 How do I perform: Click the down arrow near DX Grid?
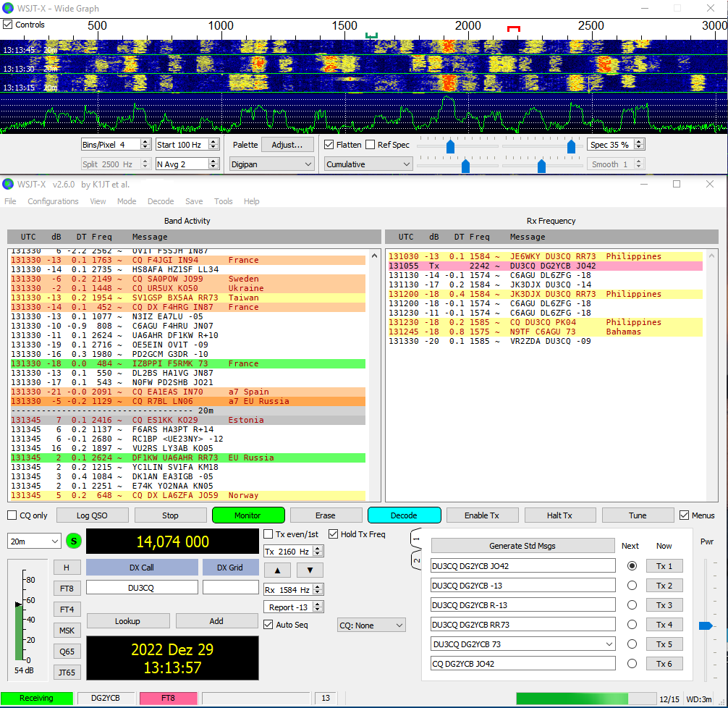[x=309, y=570]
